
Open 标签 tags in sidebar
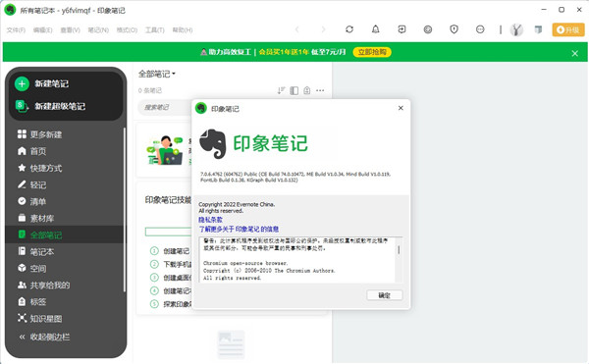pos(32,302)
